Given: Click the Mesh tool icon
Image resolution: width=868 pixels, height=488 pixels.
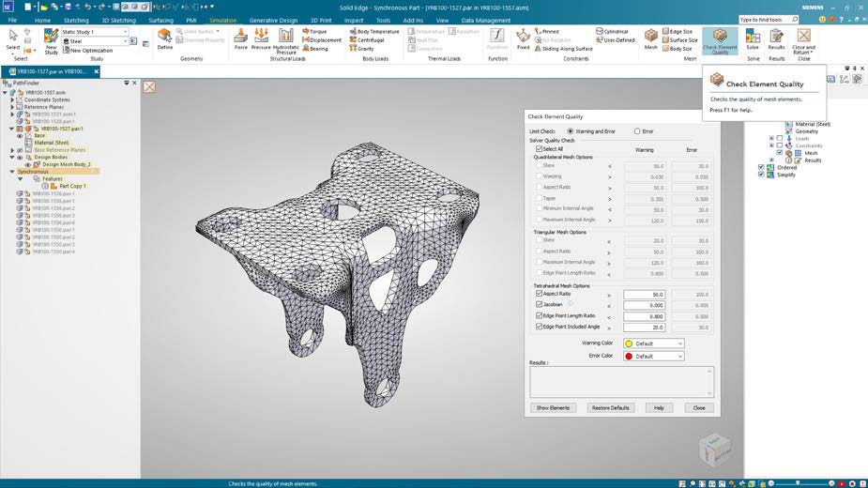Looking at the screenshot, I should click(651, 39).
